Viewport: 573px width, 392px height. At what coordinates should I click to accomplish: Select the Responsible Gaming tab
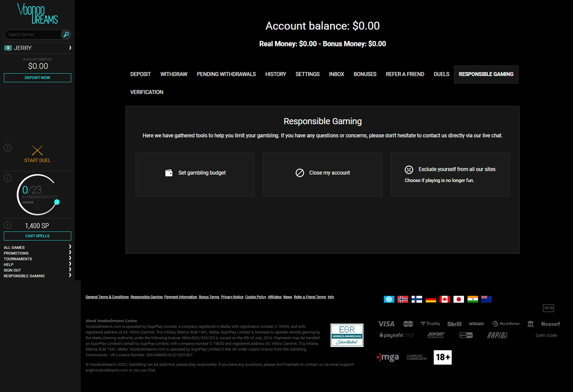pyautogui.click(x=486, y=74)
